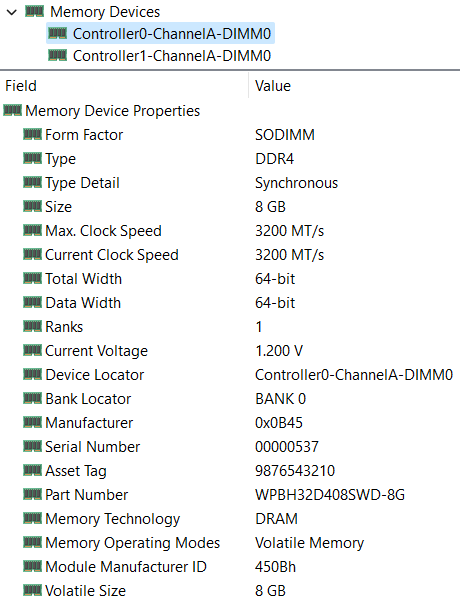Select Controller1-ChannelA-DIMM0 memory device
460x602 pixels.
(x=161, y=56)
